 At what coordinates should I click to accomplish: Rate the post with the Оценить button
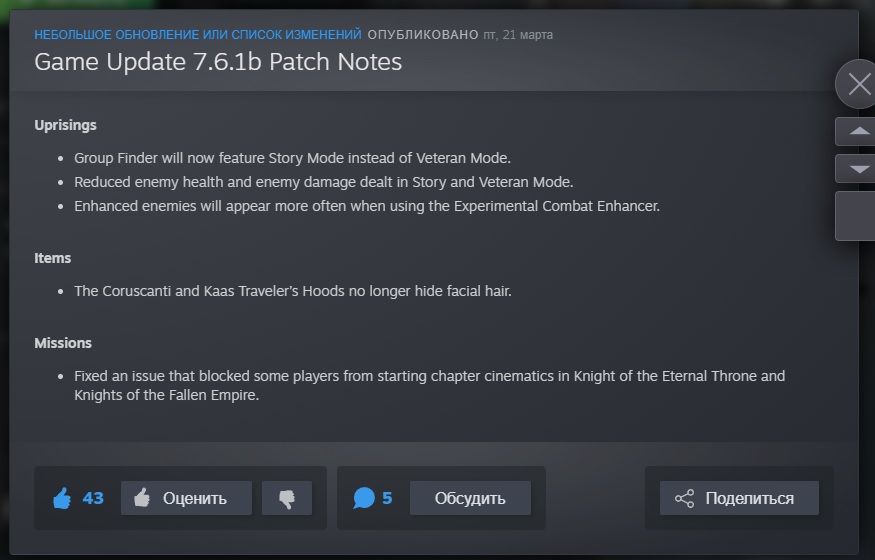point(186,498)
